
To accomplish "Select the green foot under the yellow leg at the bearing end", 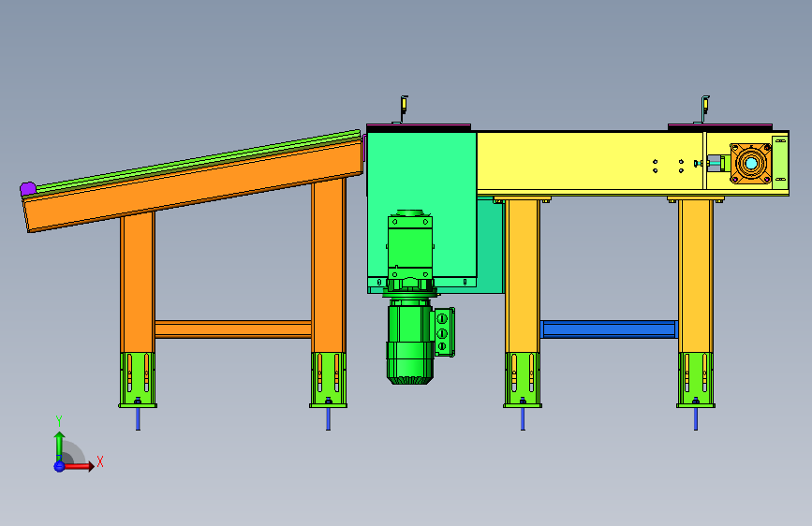I will click(696, 380).
